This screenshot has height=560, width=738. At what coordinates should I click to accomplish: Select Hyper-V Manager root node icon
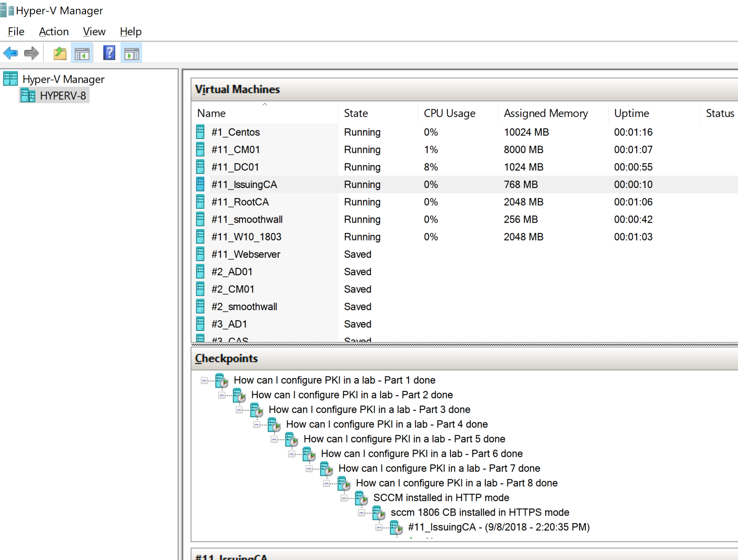10,79
